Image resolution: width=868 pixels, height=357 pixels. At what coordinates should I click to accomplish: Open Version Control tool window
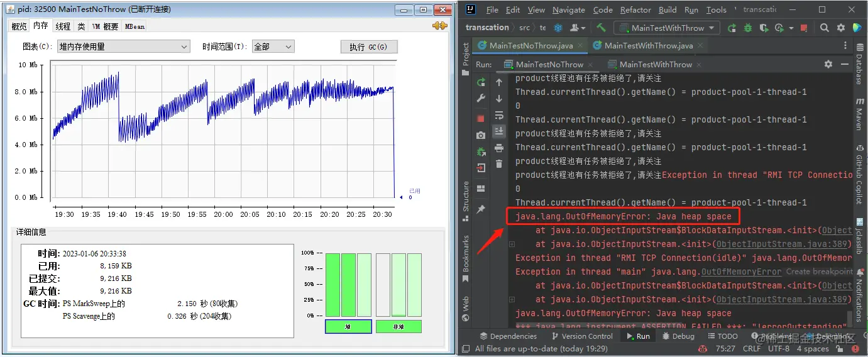582,336
